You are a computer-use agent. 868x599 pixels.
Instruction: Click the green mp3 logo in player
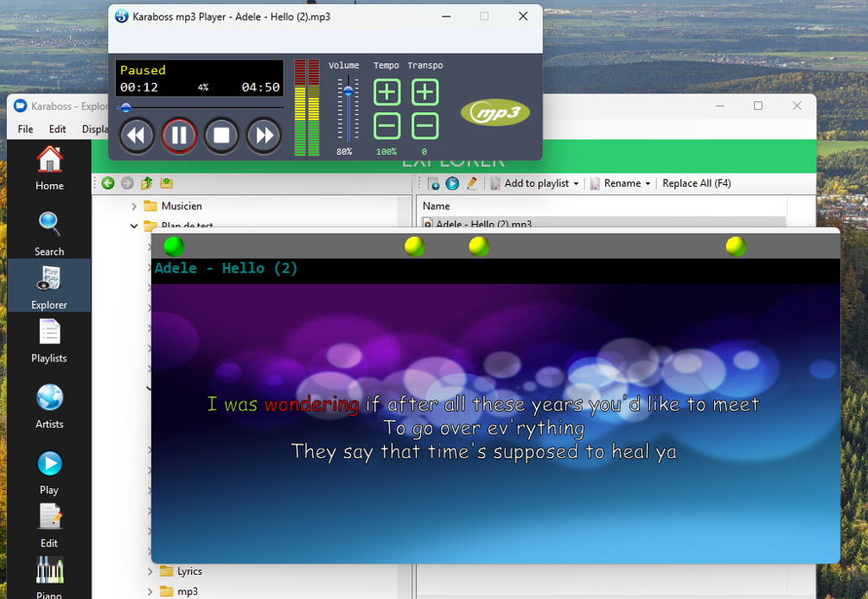(x=495, y=112)
